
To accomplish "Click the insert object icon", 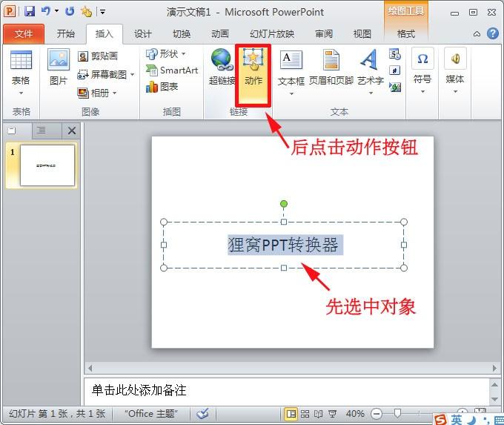I will 395,87.
